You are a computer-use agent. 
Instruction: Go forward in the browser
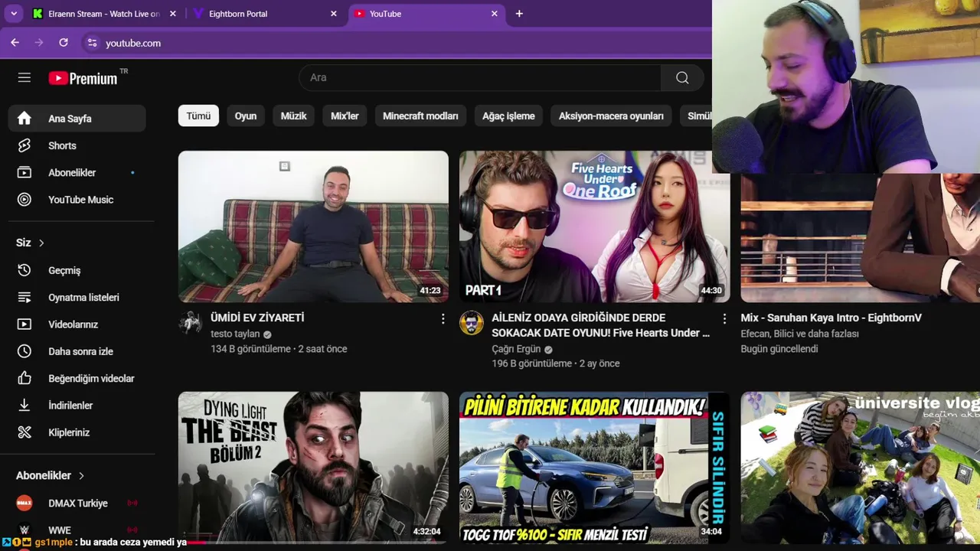click(39, 43)
